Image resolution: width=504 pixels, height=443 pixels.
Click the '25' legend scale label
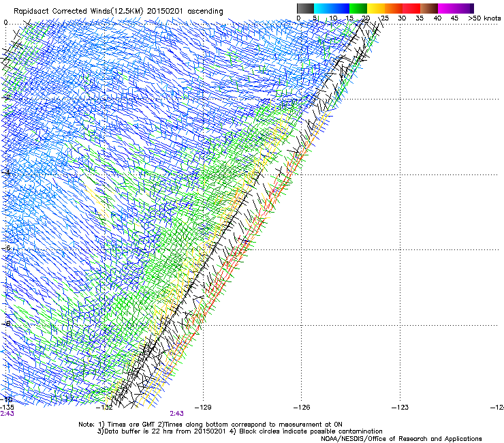(x=385, y=18)
